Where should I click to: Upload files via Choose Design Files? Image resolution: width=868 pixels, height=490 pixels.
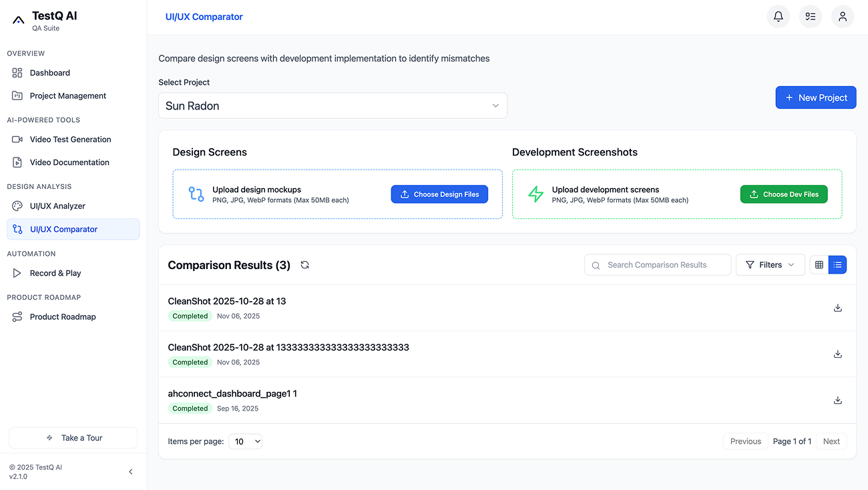click(x=439, y=194)
